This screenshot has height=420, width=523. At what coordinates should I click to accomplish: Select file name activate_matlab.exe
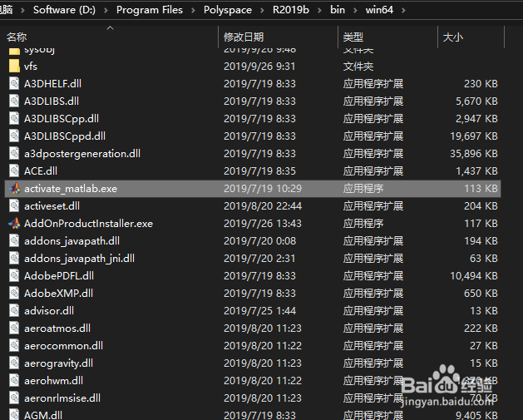(x=71, y=189)
